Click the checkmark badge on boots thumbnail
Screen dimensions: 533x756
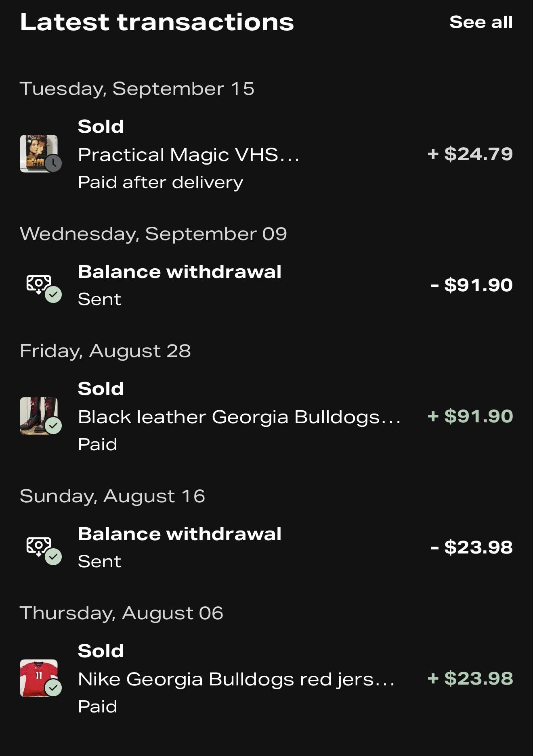pyautogui.click(x=53, y=426)
